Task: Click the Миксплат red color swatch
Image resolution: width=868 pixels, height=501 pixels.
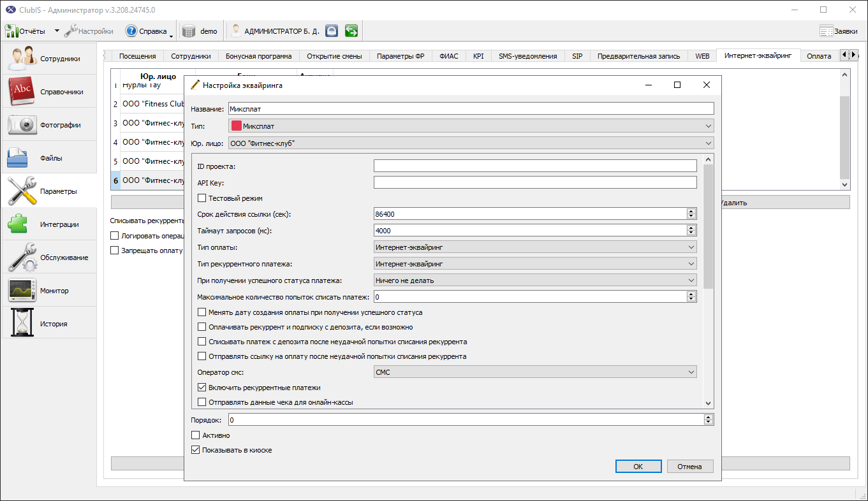Action: 236,126
